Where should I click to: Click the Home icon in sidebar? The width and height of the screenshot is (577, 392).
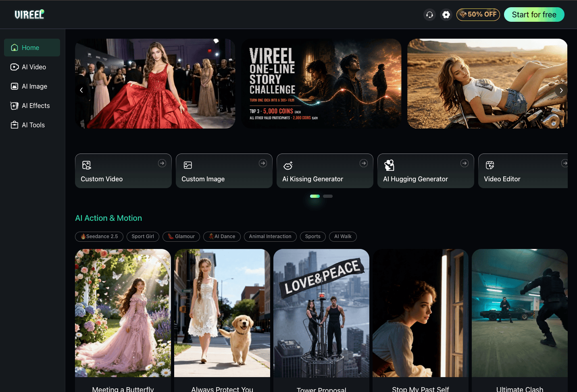point(15,48)
